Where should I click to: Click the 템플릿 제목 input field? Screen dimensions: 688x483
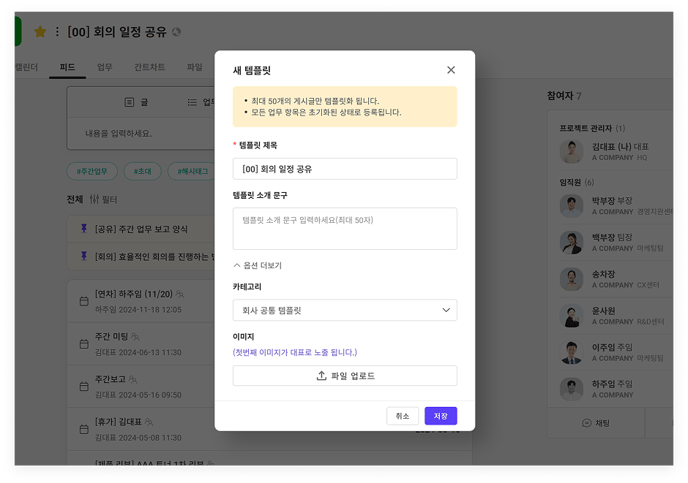345,169
